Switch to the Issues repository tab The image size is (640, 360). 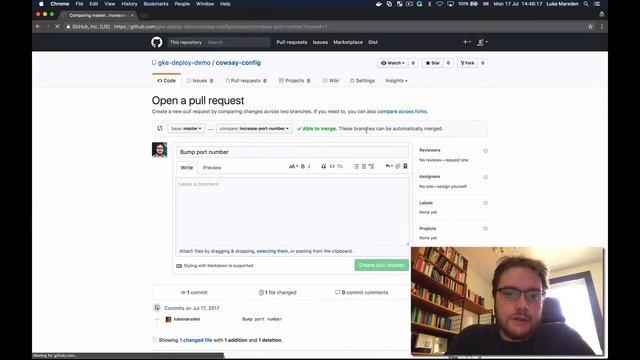click(x=200, y=81)
